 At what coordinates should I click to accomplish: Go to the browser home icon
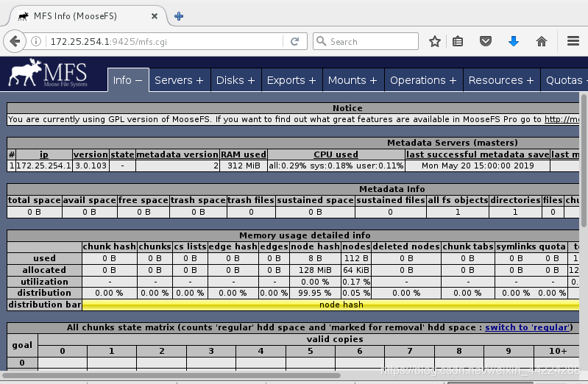coord(542,41)
